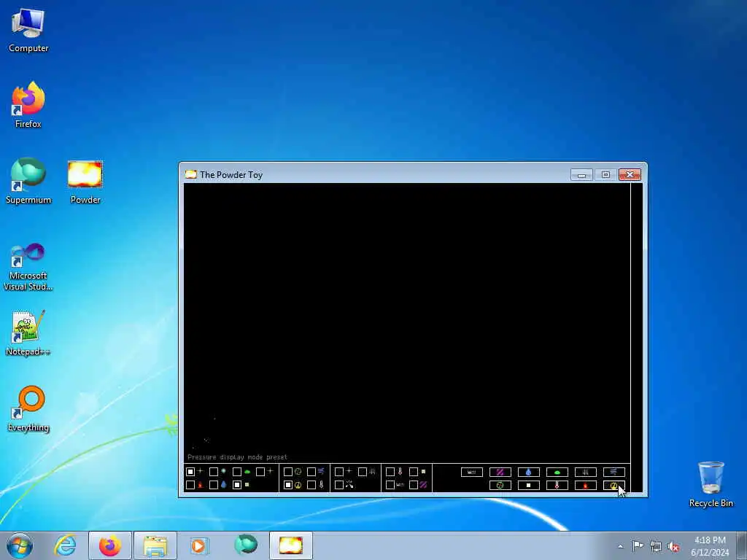Select the Recycle Bin desktop icon

click(x=711, y=484)
